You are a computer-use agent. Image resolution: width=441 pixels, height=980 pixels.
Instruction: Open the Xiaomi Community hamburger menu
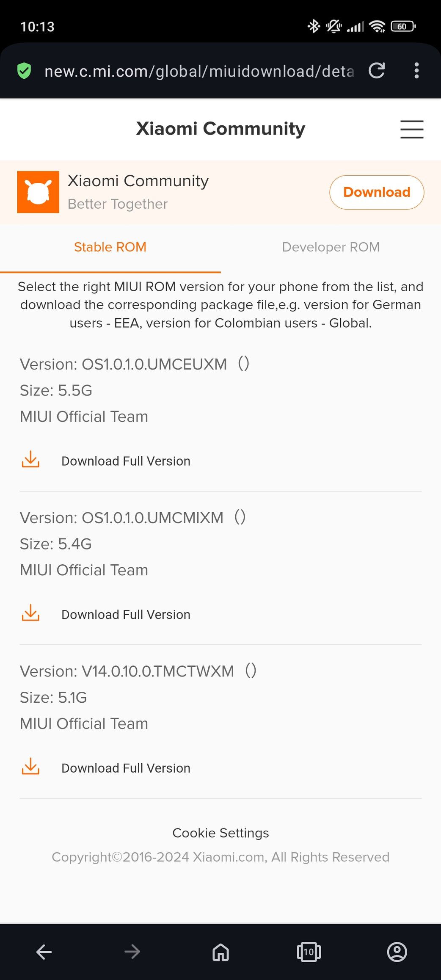click(x=412, y=129)
